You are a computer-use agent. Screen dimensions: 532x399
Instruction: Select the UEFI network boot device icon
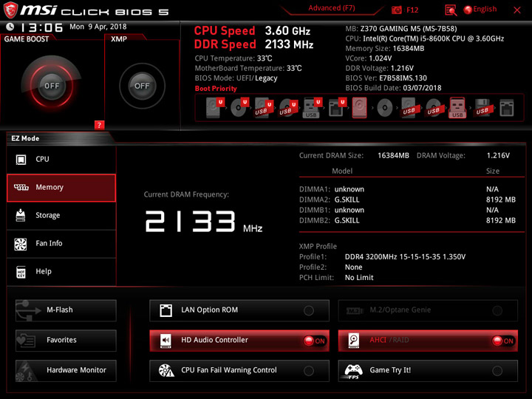point(337,108)
